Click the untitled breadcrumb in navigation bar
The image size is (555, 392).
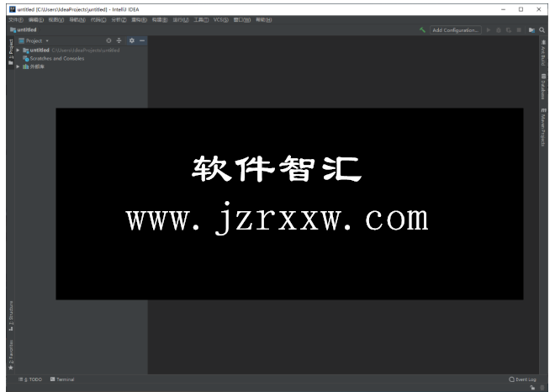point(24,29)
